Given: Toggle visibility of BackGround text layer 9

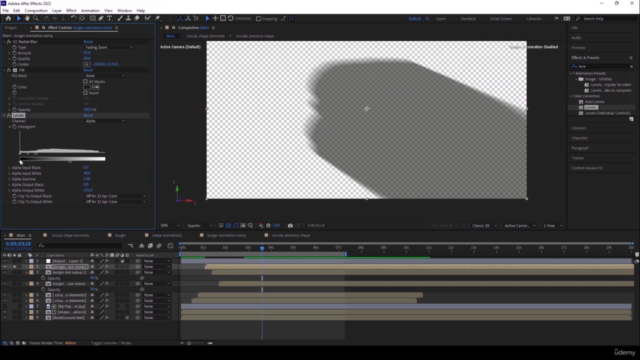Looking at the screenshot, I should 4,318.
